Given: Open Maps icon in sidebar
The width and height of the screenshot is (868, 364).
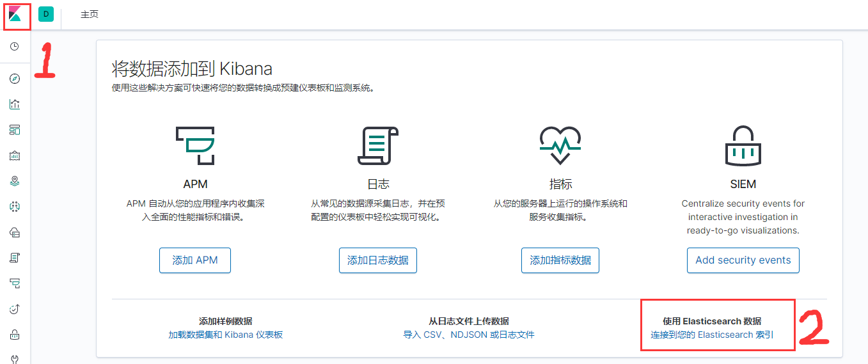Looking at the screenshot, I should (15, 181).
